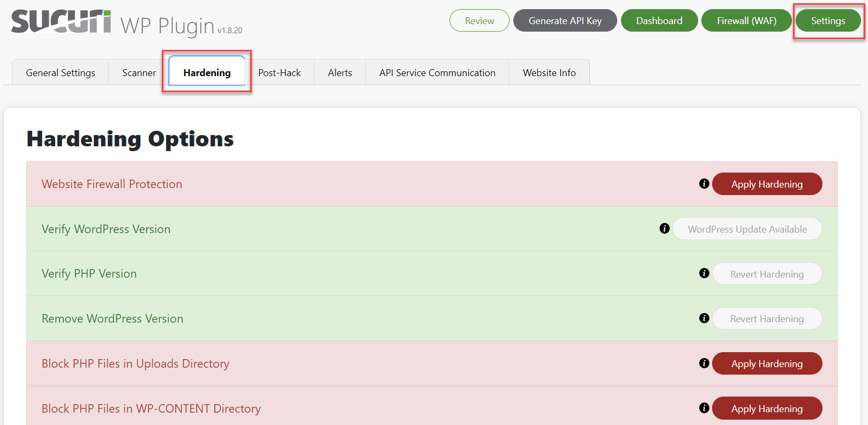This screenshot has height=425, width=868.
Task: Open info icon for Verify WordPress Version
Action: (664, 228)
